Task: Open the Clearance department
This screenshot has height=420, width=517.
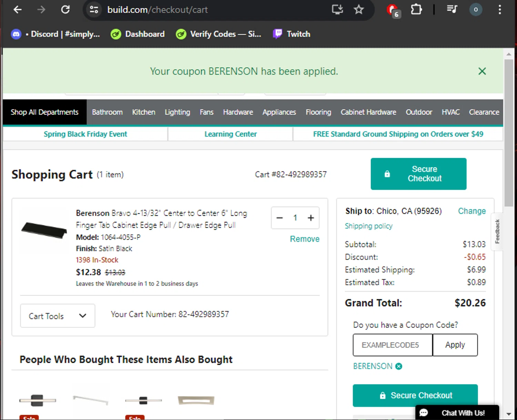Action: click(484, 112)
